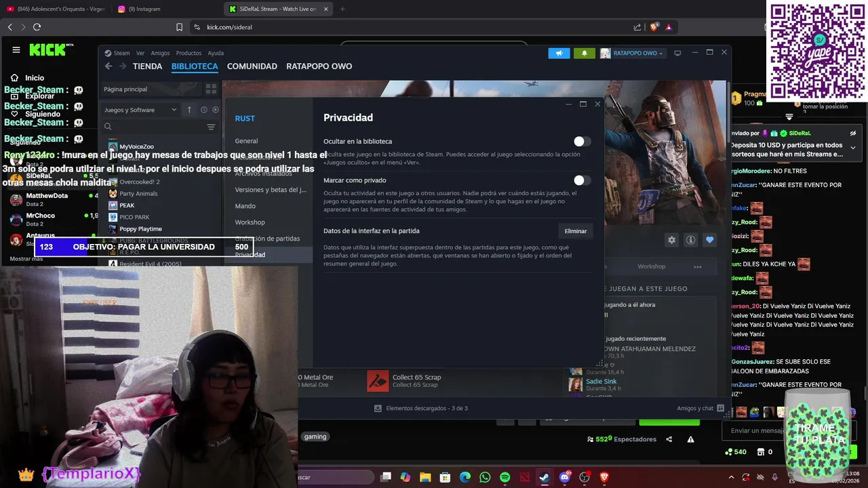This screenshot has height=488, width=868.
Task: Open WhatsApp from the taskbar
Action: pyautogui.click(x=485, y=477)
